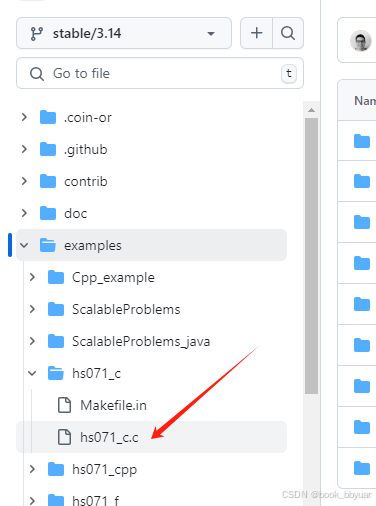376x506 pixels.
Task: Select the open hs071_c folder icon
Action: coord(56,373)
